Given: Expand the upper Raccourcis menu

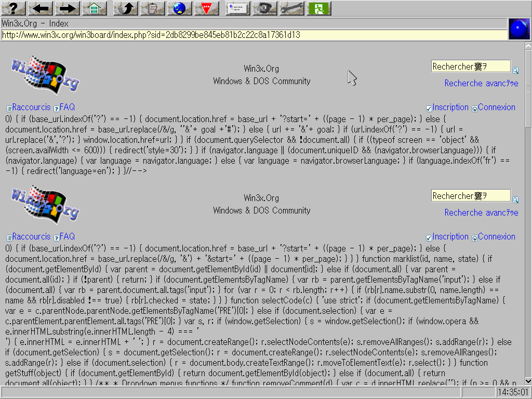Looking at the screenshot, I should 31,108.
